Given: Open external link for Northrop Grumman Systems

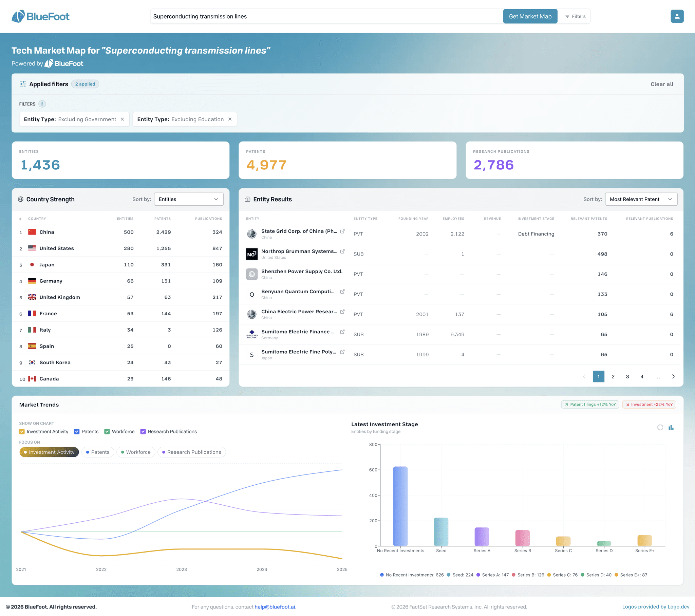Looking at the screenshot, I should pyautogui.click(x=342, y=251).
